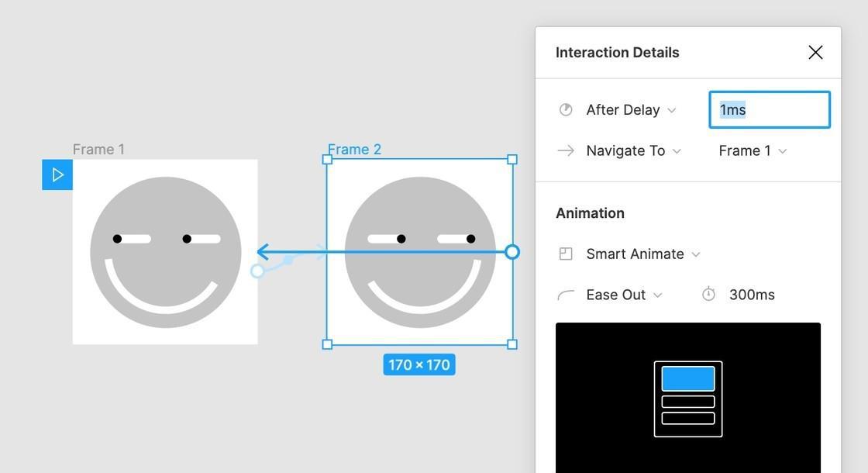Image resolution: width=868 pixels, height=473 pixels.
Task: Open the Navigate To action dropdown
Action: [633, 151]
